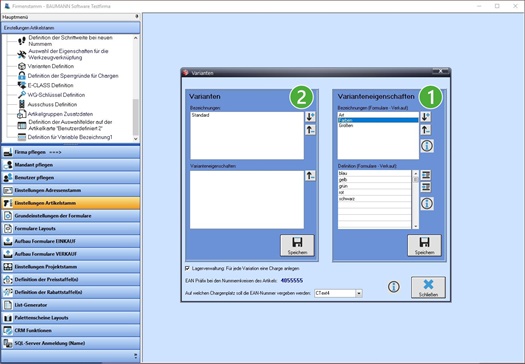Open Varianten Definition tree item
This screenshot has height=364, width=525.
(x=51, y=66)
